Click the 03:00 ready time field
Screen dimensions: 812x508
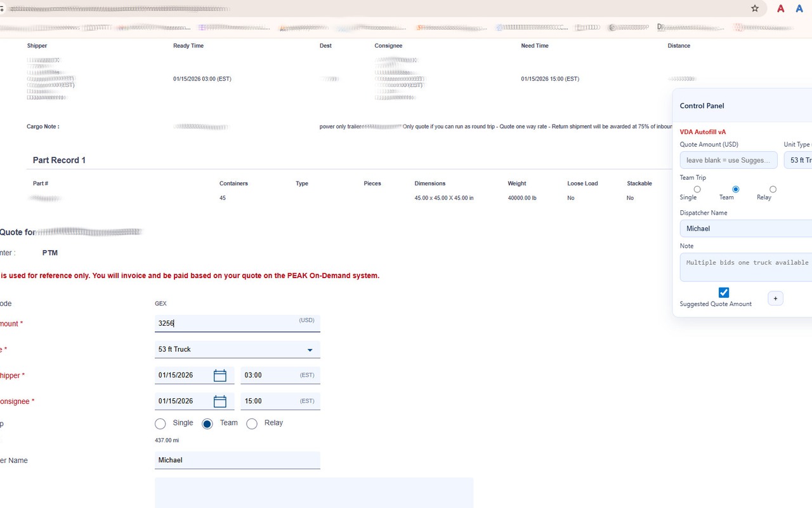pos(266,375)
